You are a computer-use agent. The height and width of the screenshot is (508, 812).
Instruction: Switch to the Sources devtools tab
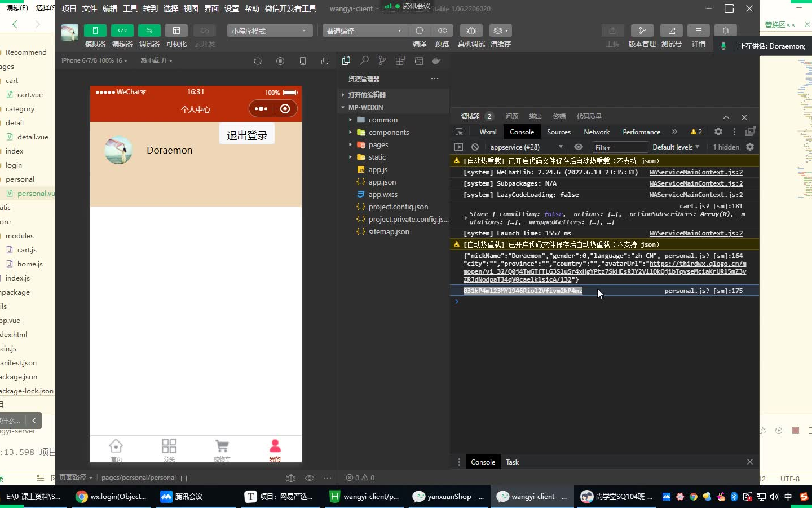point(559,132)
